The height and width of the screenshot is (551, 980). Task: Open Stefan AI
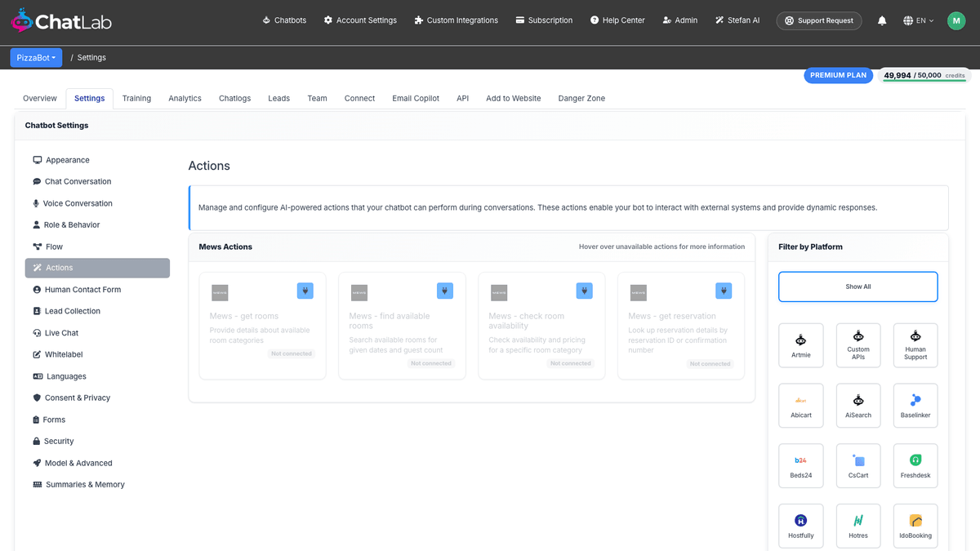pos(737,20)
